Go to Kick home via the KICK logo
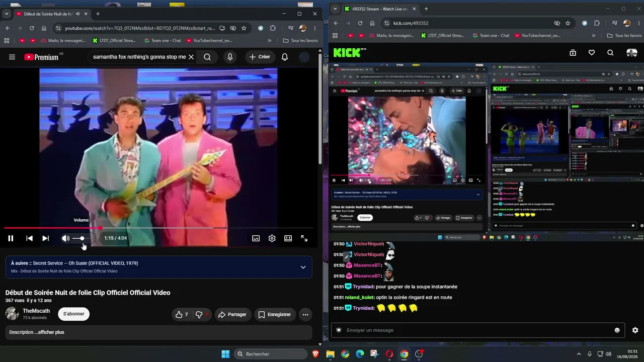Image resolution: width=644 pixels, height=362 pixels. (348, 52)
